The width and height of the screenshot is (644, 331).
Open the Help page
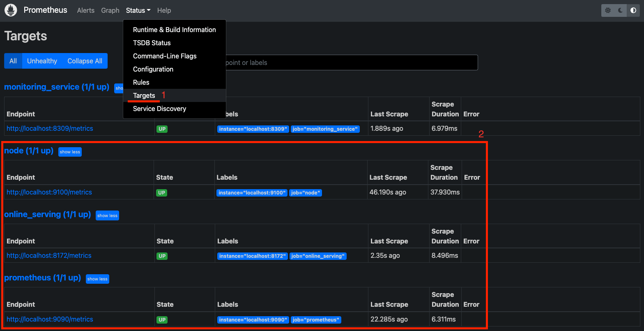click(164, 10)
